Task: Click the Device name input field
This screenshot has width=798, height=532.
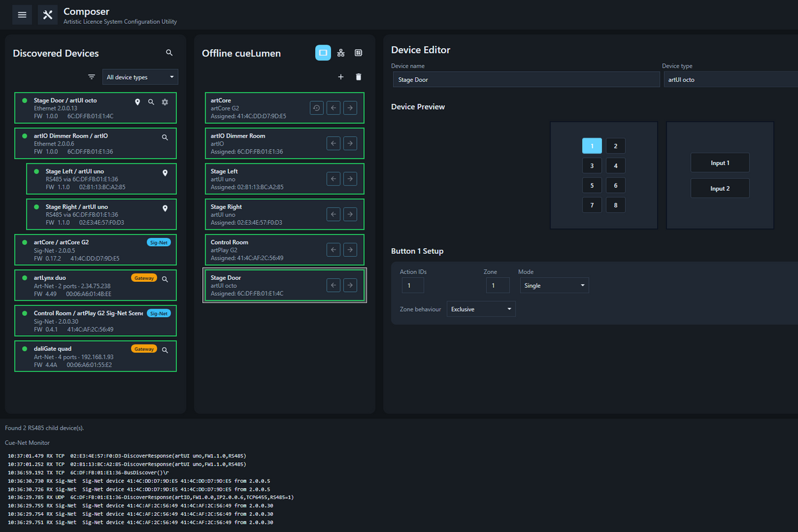Action: tap(525, 80)
